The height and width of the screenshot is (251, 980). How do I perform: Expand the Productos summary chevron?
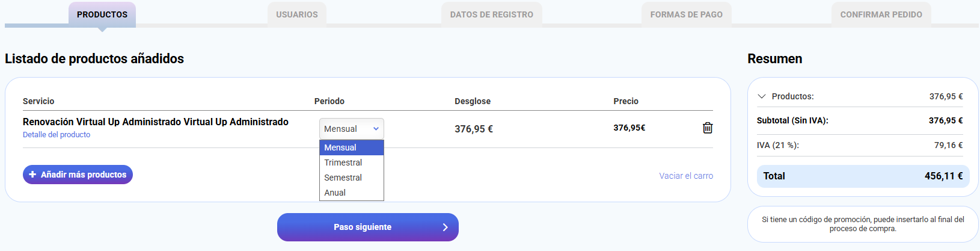click(x=762, y=96)
